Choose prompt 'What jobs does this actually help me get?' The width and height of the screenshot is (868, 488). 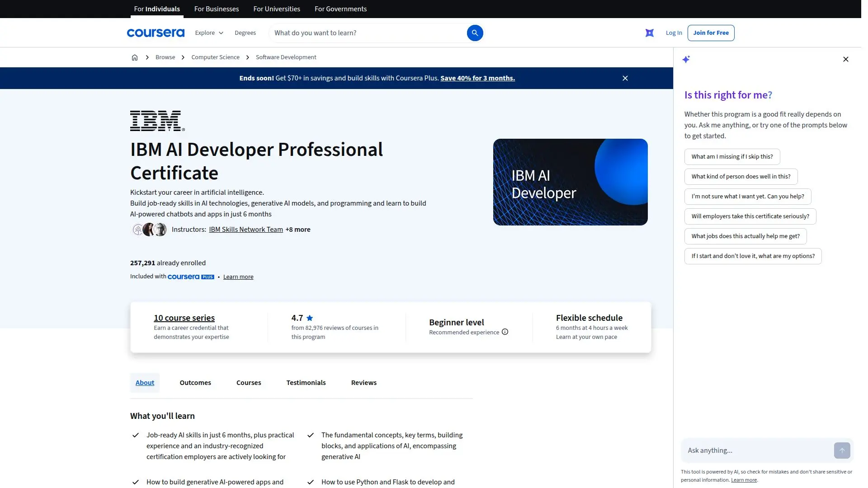tap(745, 236)
